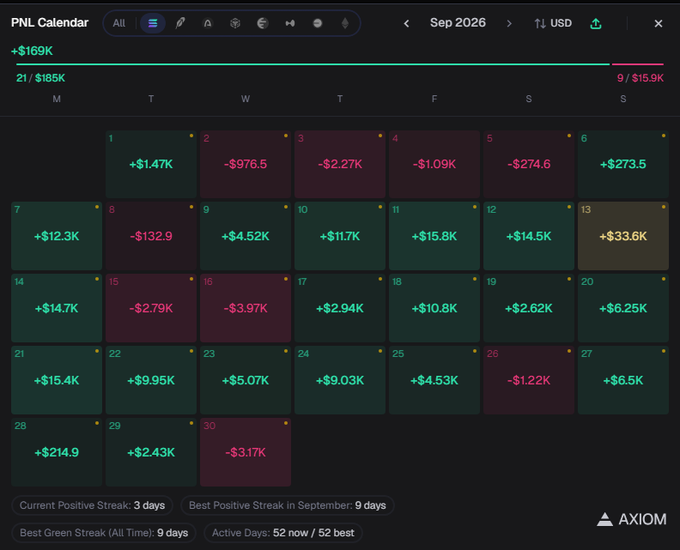Select the striped E coin filter icon
Screen dimensions: 680x550
pyautogui.click(x=262, y=23)
